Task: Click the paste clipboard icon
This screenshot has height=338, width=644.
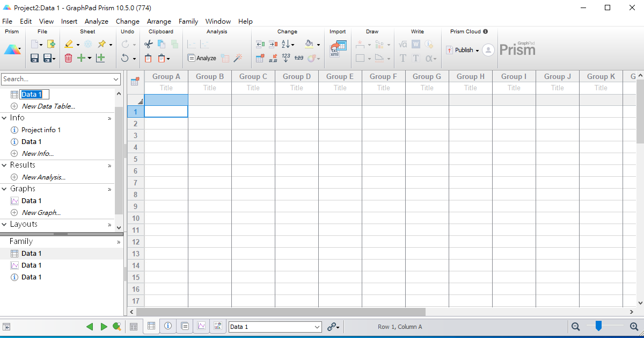Action: tap(148, 57)
